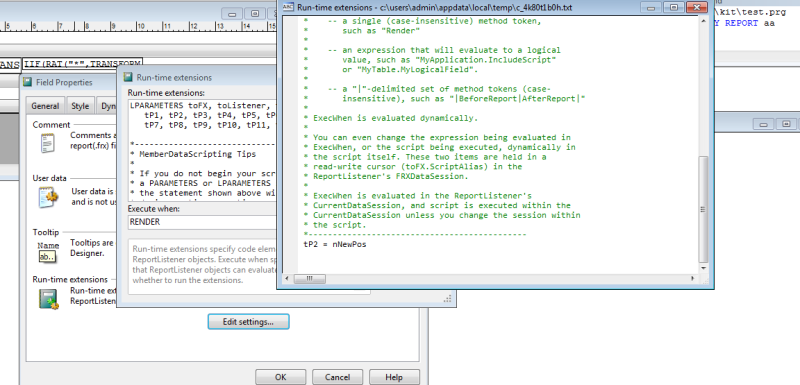This screenshot has width=800, height=385.
Task: Click the Cancel button
Action: pyautogui.click(x=337, y=377)
